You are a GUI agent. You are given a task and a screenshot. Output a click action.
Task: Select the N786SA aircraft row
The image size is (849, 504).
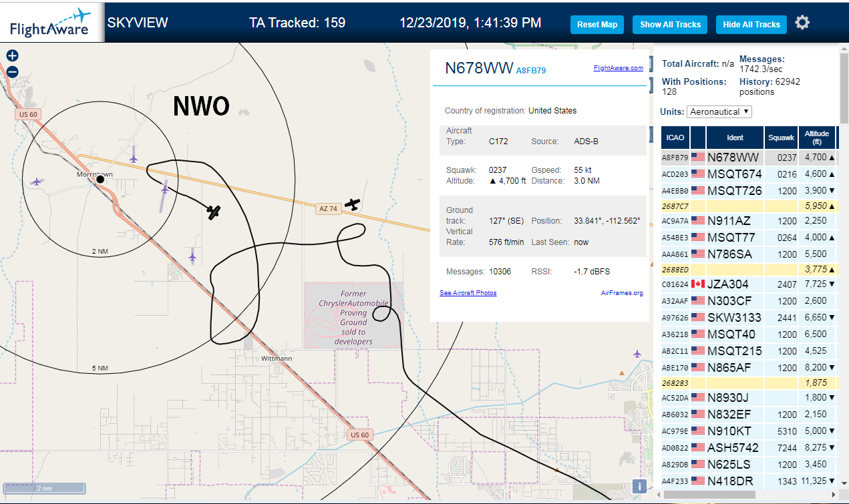(748, 254)
